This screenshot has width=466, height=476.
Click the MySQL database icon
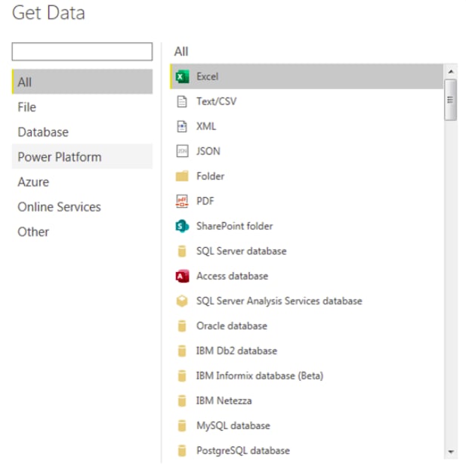coord(182,425)
